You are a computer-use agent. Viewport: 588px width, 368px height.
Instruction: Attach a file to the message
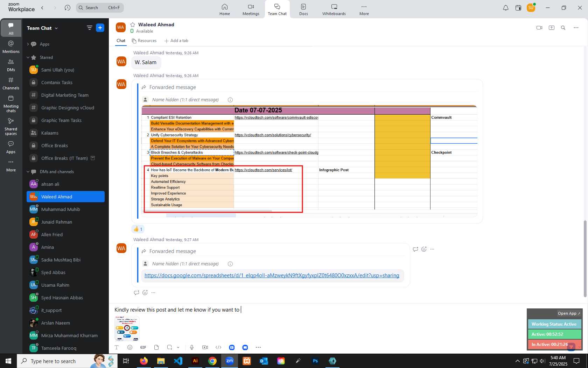pos(156,347)
